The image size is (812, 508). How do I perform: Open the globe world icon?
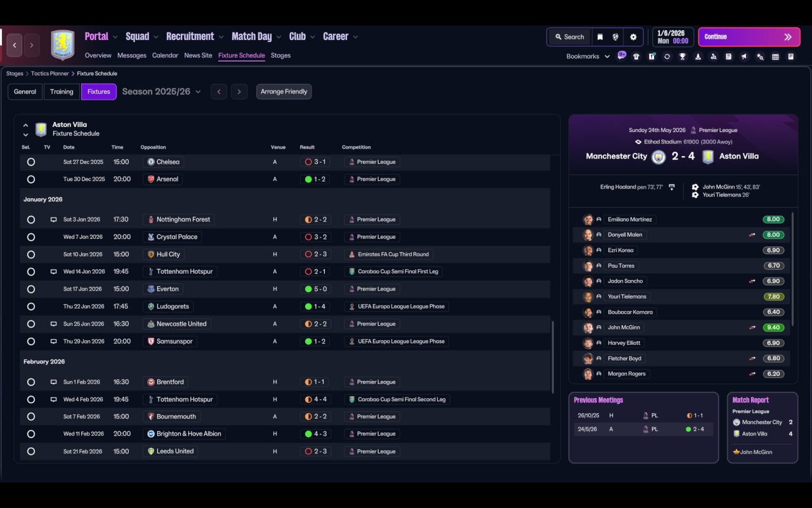tap(615, 37)
